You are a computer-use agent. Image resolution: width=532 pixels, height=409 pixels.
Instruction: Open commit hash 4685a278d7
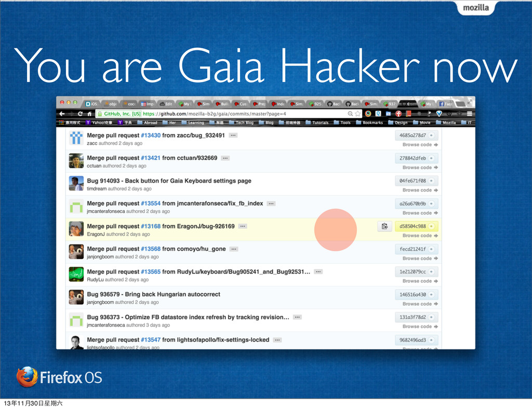click(x=413, y=135)
